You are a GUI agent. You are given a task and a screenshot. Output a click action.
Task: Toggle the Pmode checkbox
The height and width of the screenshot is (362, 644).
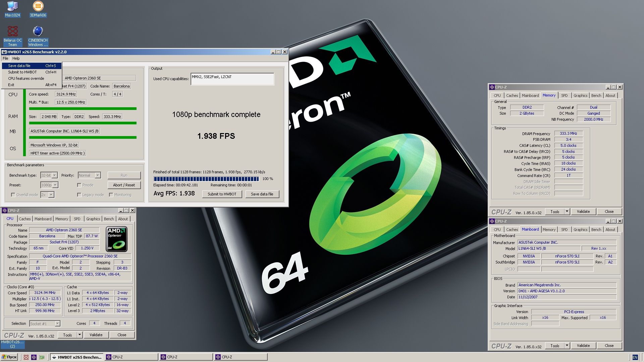click(79, 185)
